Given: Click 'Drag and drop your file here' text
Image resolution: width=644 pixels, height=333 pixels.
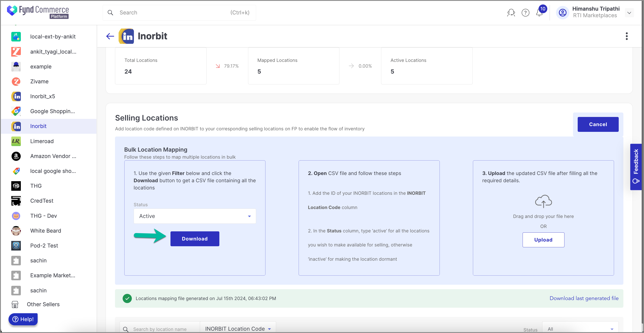Looking at the screenshot, I should 543,216.
